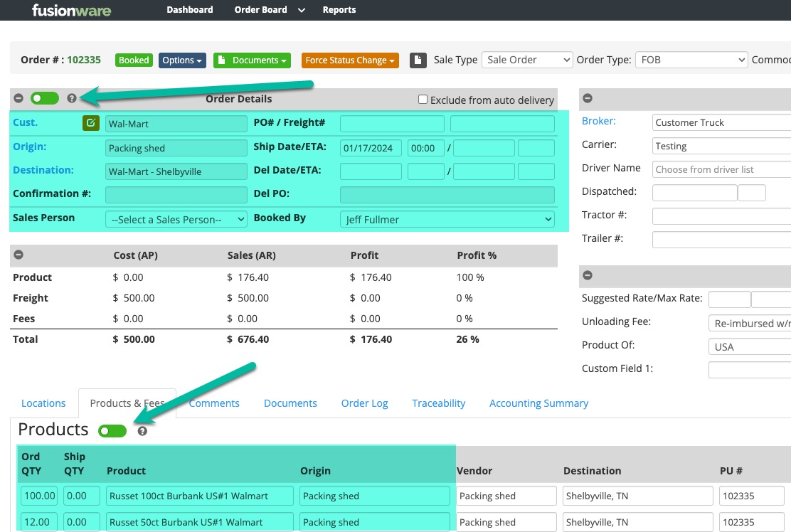Collapse the Suggested Rate panel
791x532 pixels.
point(587,276)
